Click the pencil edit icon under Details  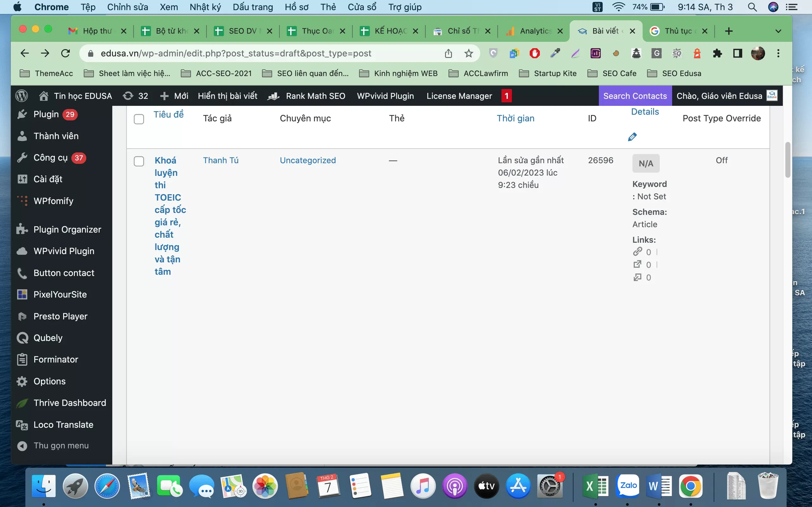point(632,137)
